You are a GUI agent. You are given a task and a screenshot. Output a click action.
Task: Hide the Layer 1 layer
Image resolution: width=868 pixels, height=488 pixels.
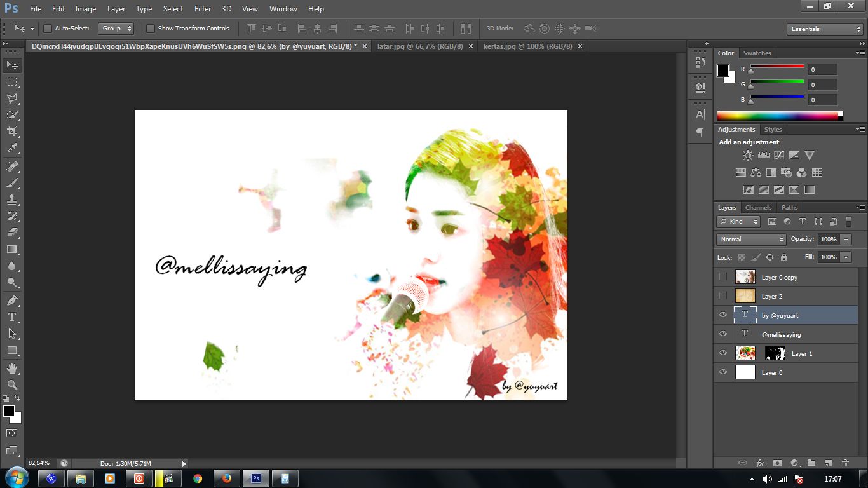[722, 353]
